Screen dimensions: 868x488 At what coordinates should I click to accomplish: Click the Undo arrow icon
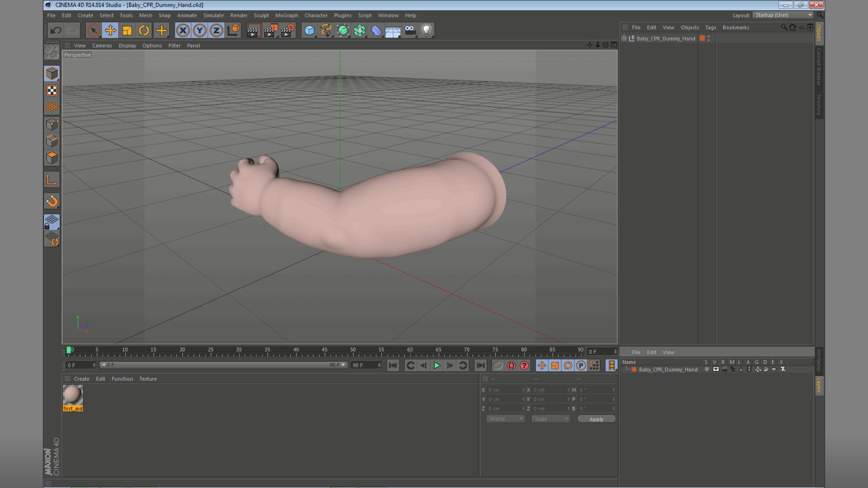pyautogui.click(x=55, y=30)
